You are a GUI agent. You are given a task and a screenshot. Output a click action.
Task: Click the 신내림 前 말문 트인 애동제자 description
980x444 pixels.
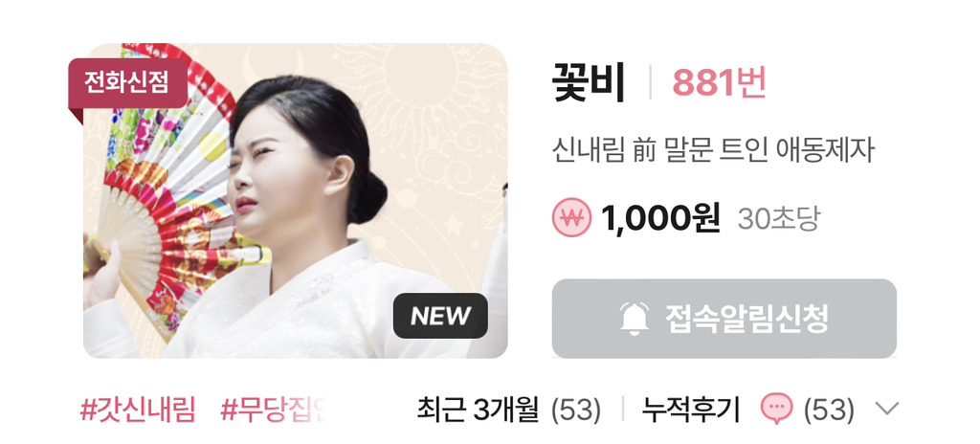pos(713,151)
